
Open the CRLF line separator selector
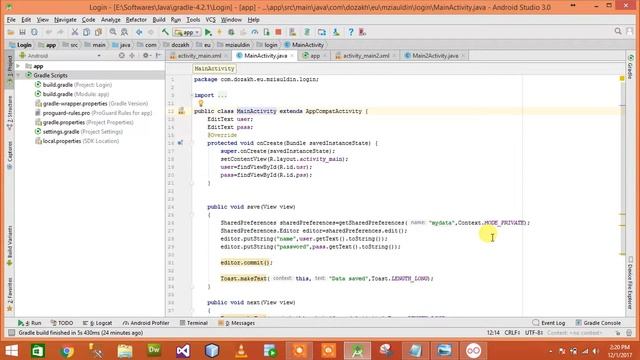coord(512,333)
